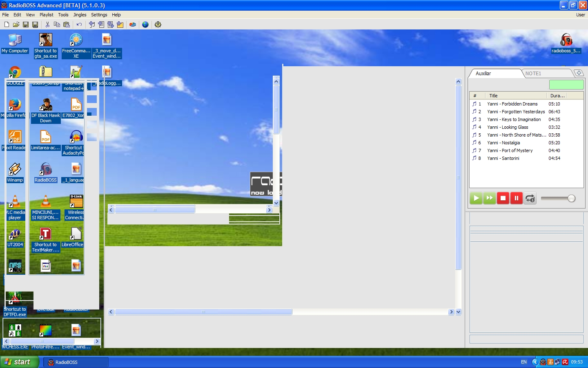
Task: Click the toolbar icon with down arrow list
Action: pyautogui.click(x=111, y=25)
